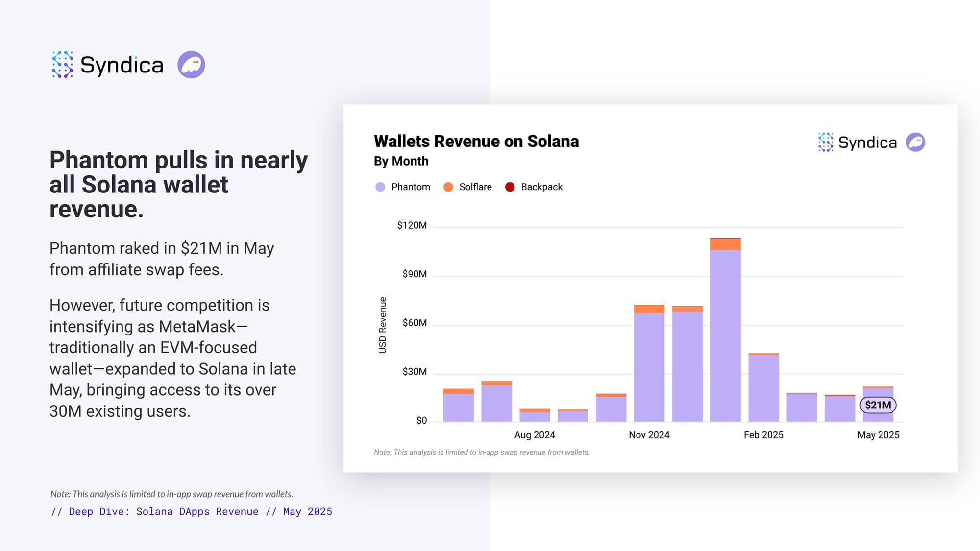Click the Phantom legend color dot
This screenshot has height=551, width=980.
pos(380,187)
